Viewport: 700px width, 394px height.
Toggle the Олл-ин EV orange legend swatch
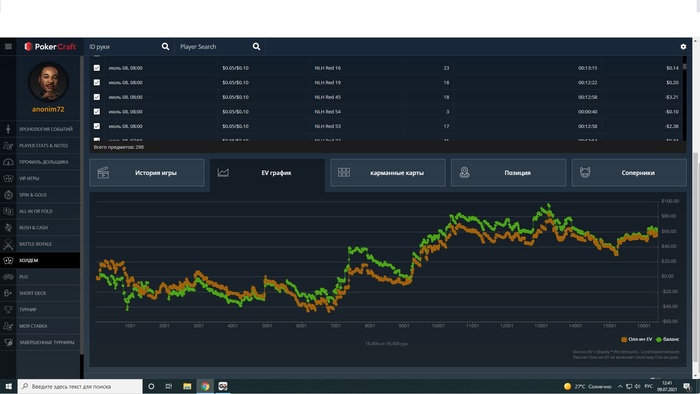click(624, 340)
